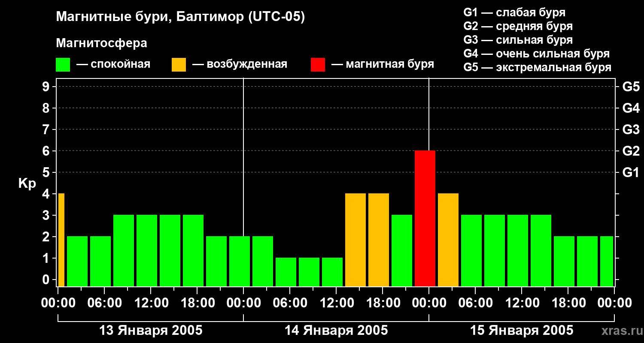Image resolution: width=644 pixels, height=343 pixels.
Task: Click the G5 label on the right axis
Action: 631,87
